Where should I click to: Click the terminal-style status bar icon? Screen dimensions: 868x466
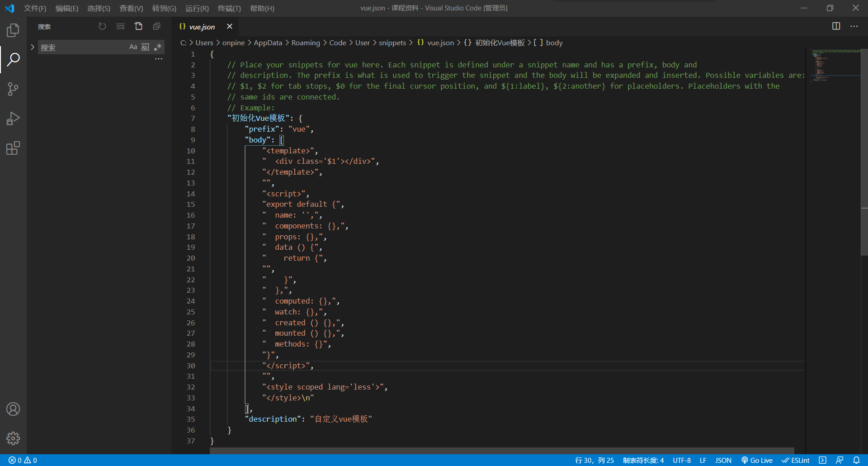coord(822,460)
